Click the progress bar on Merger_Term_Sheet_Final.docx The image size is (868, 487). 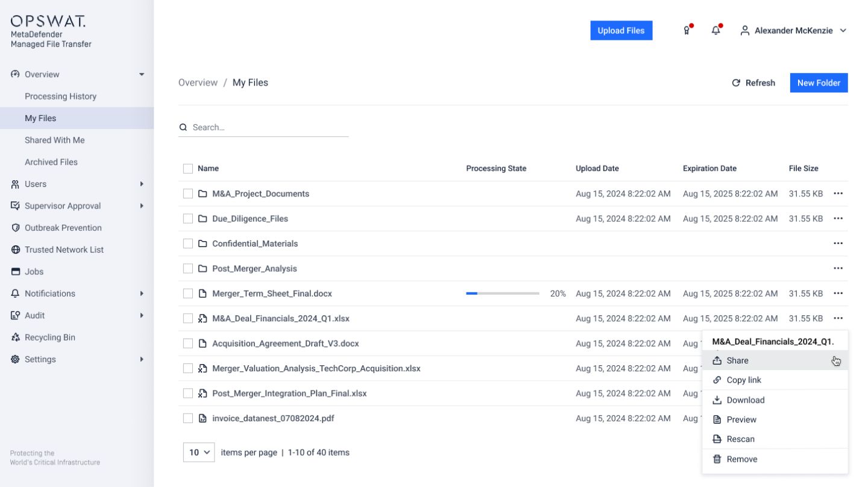[x=502, y=293]
